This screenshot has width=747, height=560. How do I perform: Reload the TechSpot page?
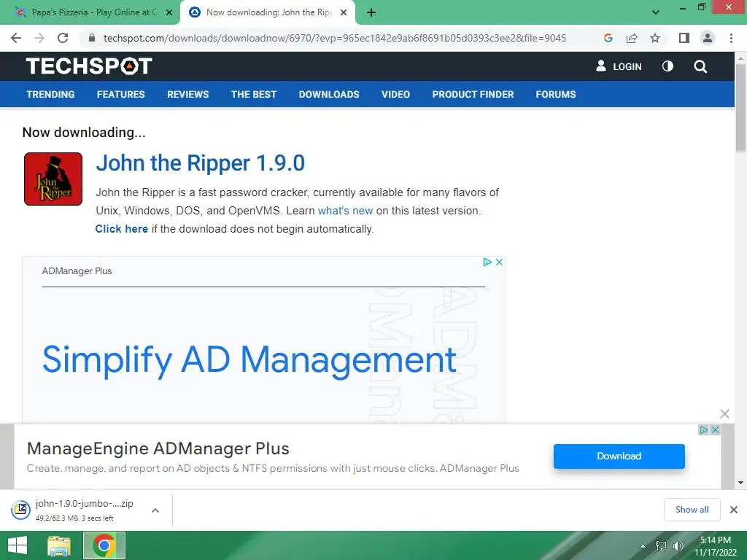pos(63,38)
